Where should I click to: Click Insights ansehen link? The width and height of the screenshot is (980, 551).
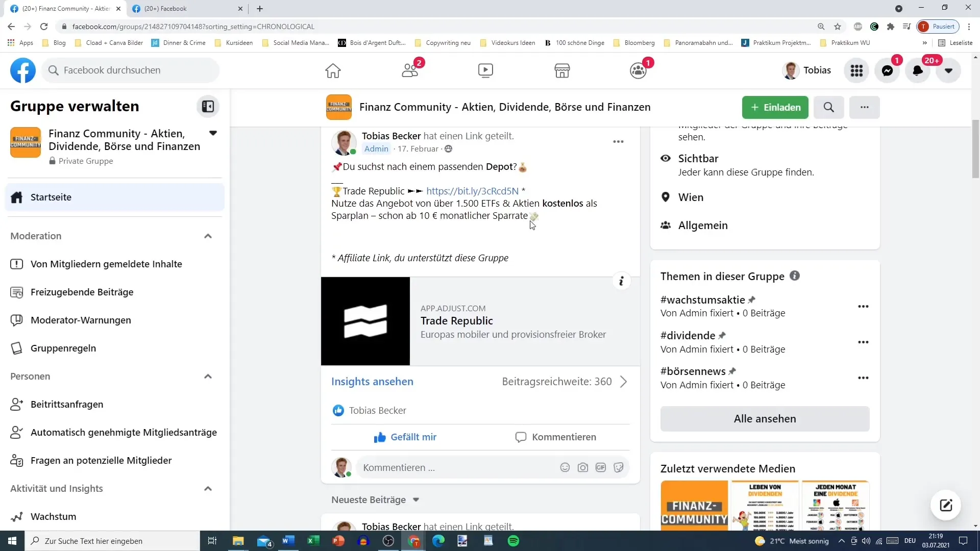[372, 381]
